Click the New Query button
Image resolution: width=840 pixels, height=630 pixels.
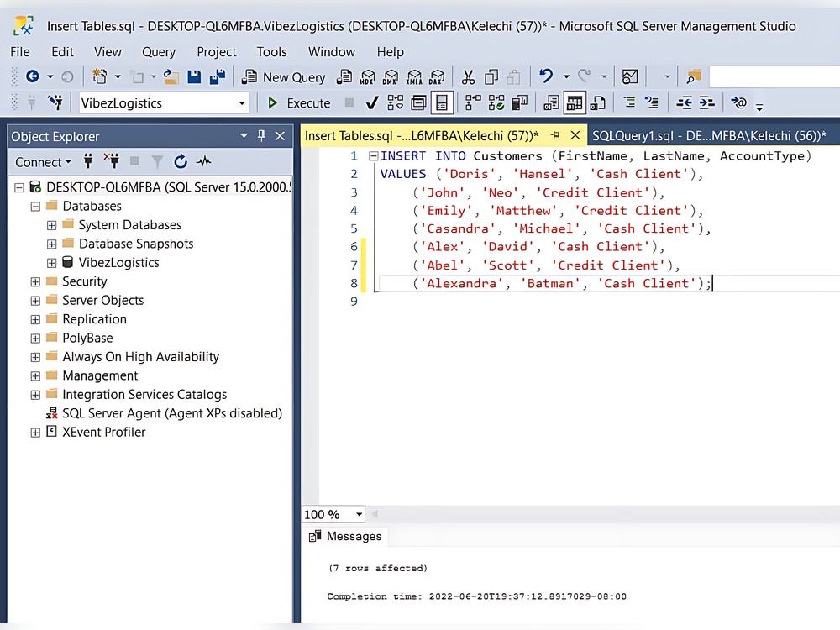coord(283,77)
